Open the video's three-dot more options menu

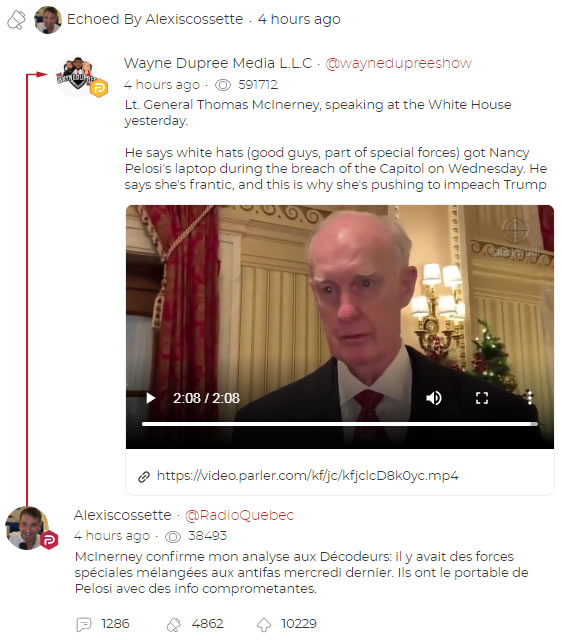click(x=529, y=398)
